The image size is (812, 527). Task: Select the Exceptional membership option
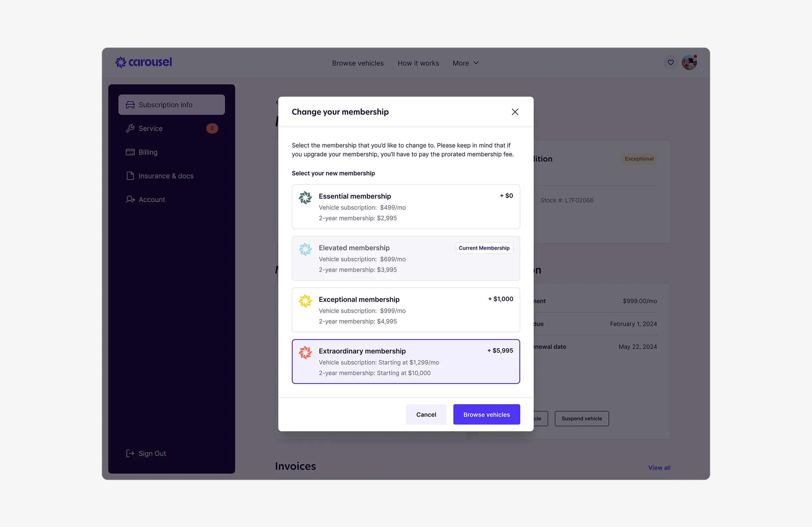pos(406,310)
